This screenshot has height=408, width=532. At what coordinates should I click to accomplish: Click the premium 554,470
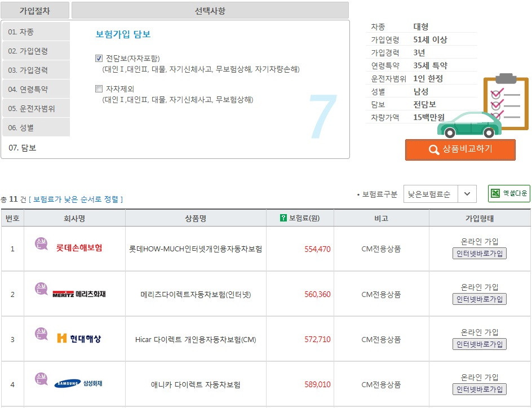[317, 249]
